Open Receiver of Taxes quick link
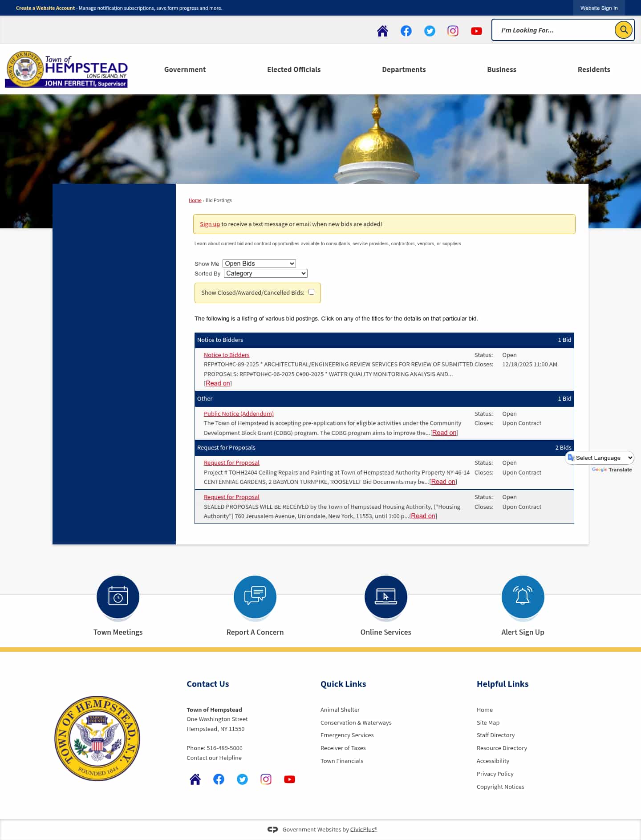This screenshot has height=840, width=641. 343,748
